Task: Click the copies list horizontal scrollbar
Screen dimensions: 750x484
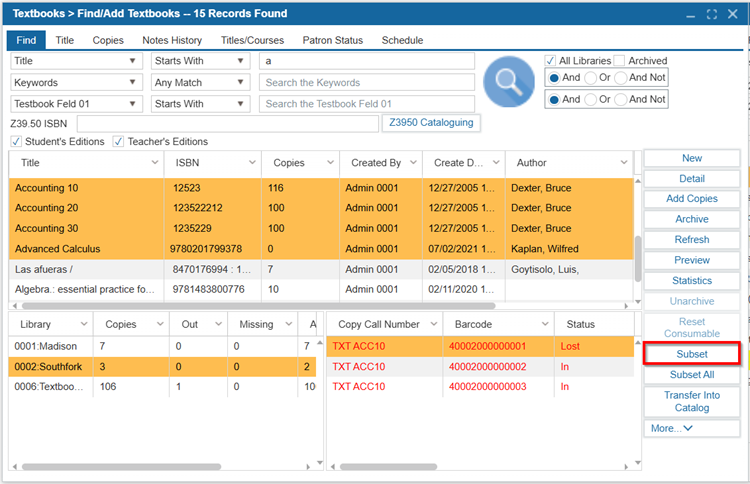Action: (x=389, y=467)
